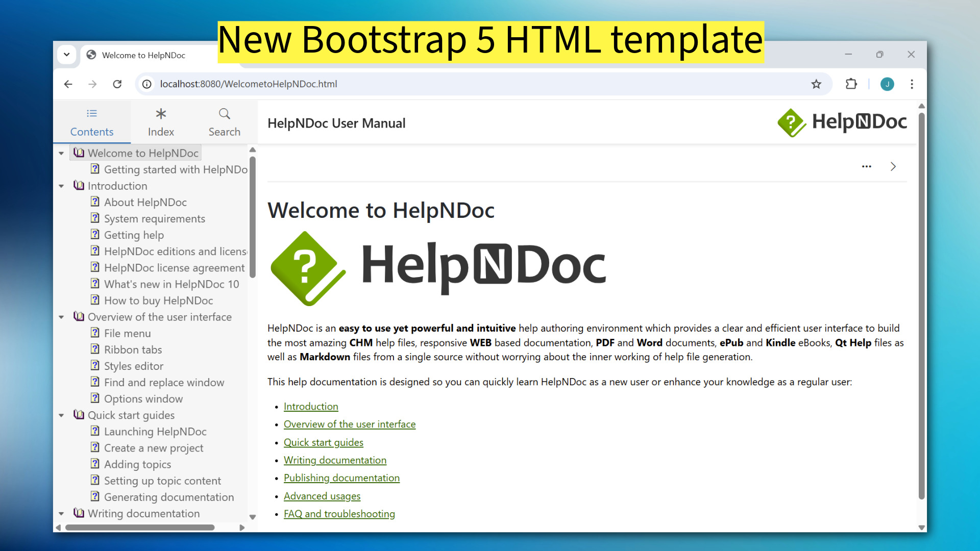The image size is (980, 551).
Task: Click the book icon beside Introduction
Action: click(x=79, y=185)
